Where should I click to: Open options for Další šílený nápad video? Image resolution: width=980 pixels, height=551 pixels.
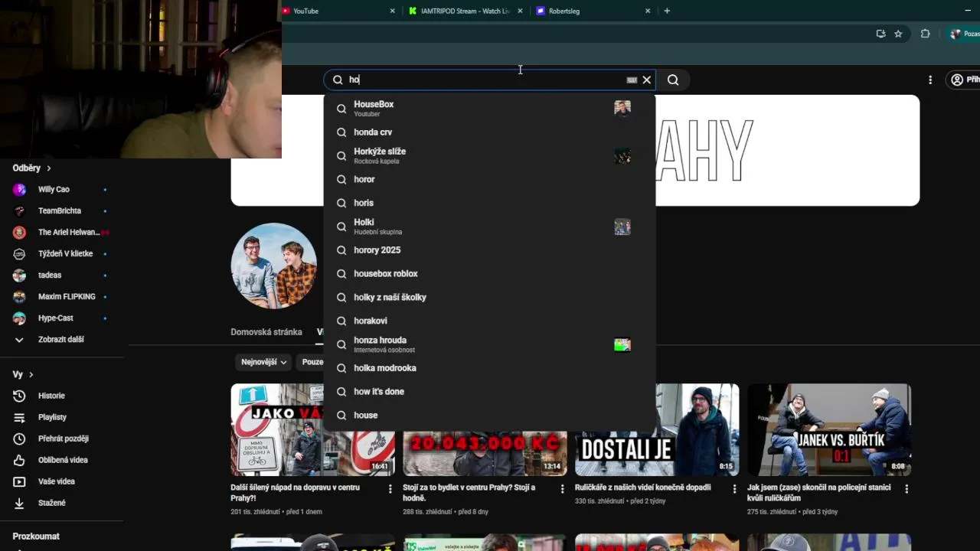[390, 488]
